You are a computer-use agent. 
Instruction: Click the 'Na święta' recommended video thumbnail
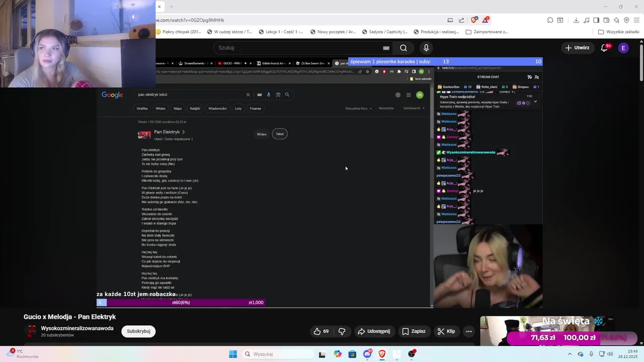pyautogui.click(x=548, y=331)
